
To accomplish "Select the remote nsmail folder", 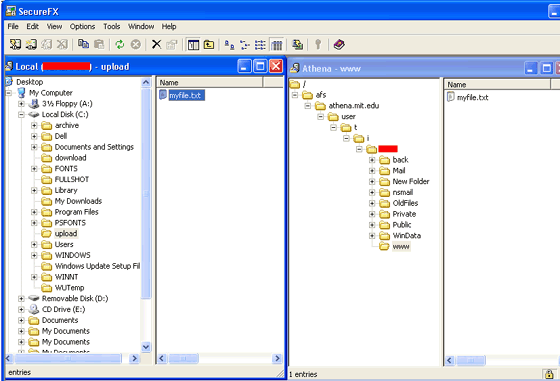I will coord(403,192).
